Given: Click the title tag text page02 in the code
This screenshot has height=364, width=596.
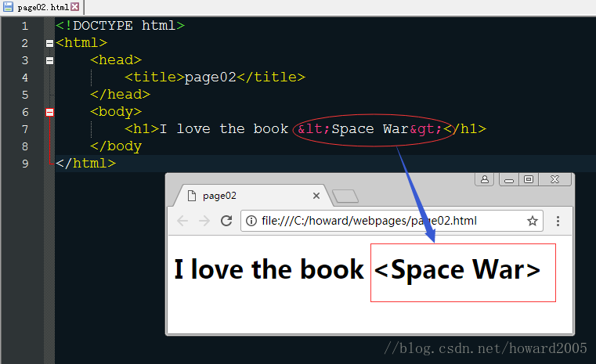Looking at the screenshot, I should [211, 77].
